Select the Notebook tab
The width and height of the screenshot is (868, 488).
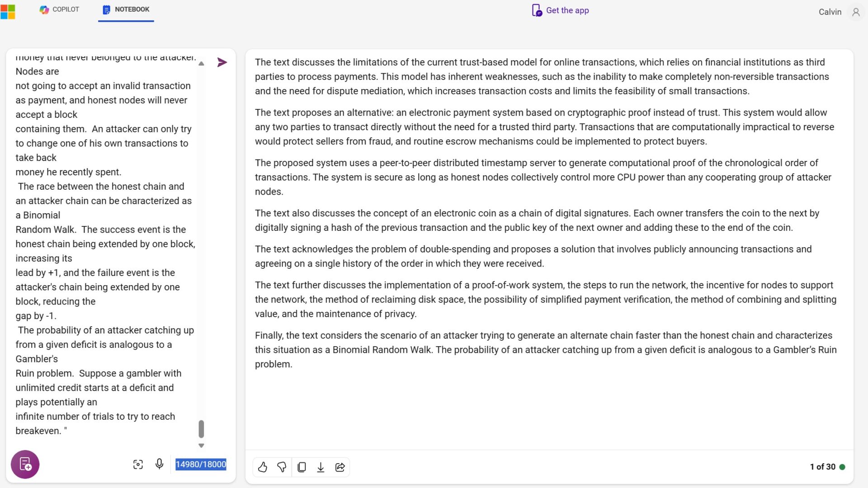pos(126,9)
